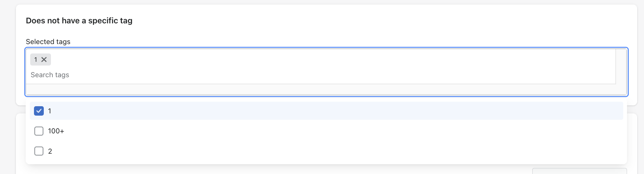Click blank card area right of the heading
The width and height of the screenshot is (644, 174).
tap(377, 21)
